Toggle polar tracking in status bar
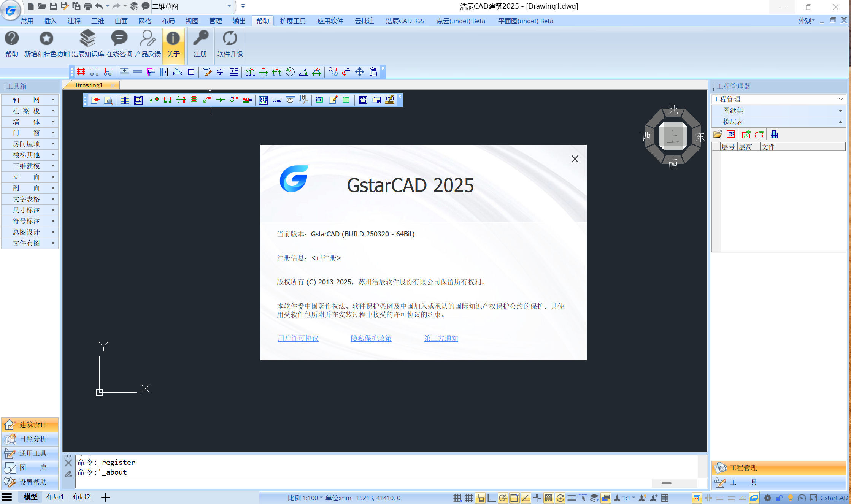Image resolution: width=851 pixels, height=504 pixels. (x=503, y=498)
